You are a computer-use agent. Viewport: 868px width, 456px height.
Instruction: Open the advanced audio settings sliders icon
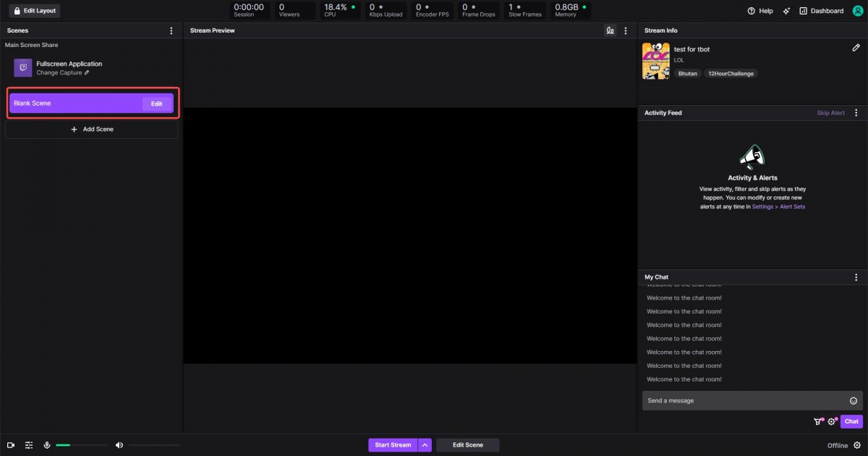28,444
